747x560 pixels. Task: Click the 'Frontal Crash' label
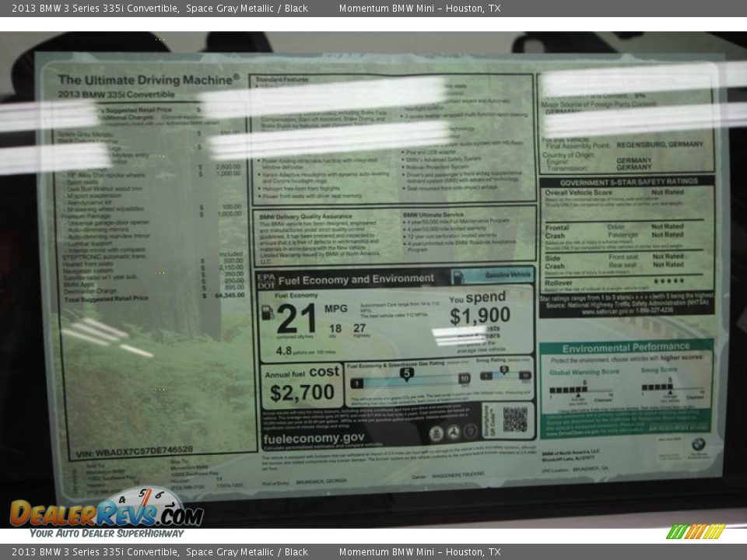(557, 232)
